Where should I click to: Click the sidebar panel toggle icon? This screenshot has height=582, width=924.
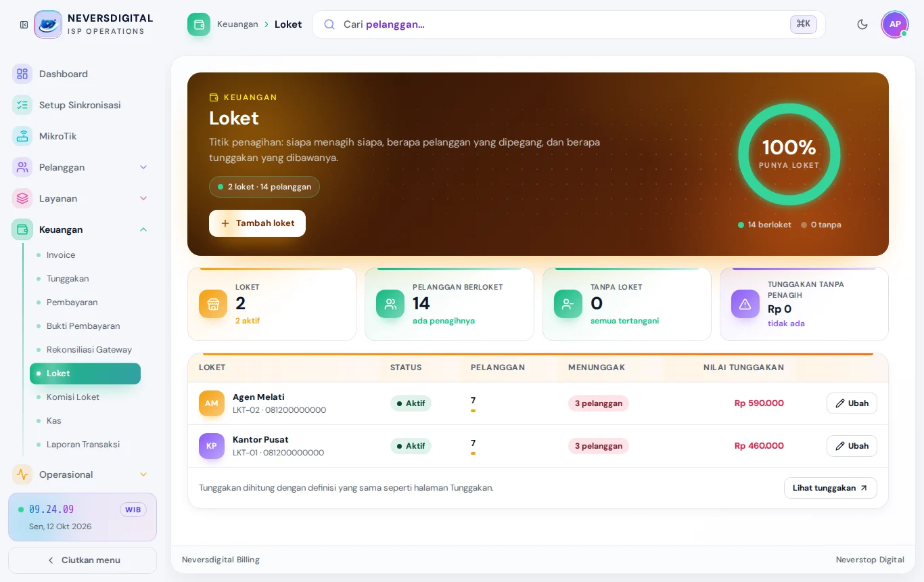tap(24, 25)
